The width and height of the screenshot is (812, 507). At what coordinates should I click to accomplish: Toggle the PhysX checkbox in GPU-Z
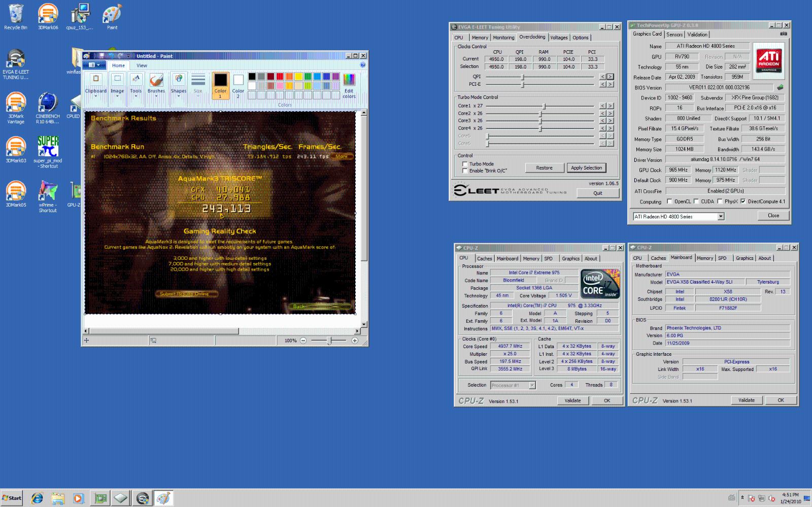pos(720,201)
